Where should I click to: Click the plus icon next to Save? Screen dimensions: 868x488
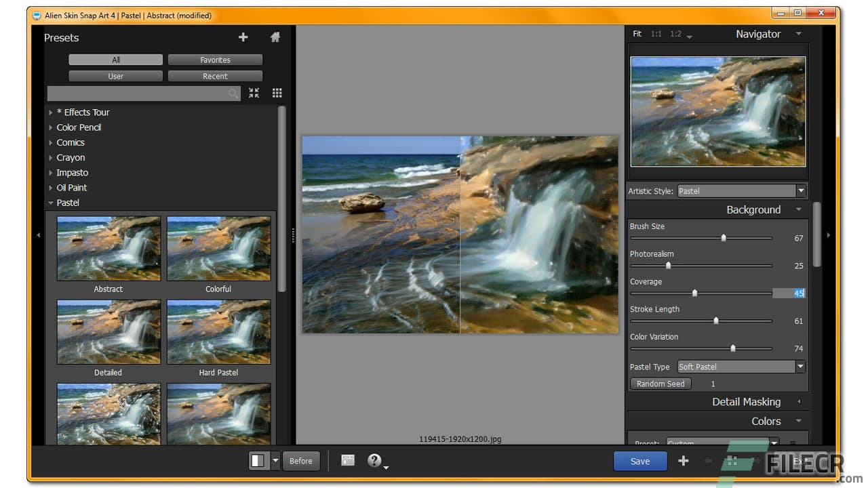(684, 461)
